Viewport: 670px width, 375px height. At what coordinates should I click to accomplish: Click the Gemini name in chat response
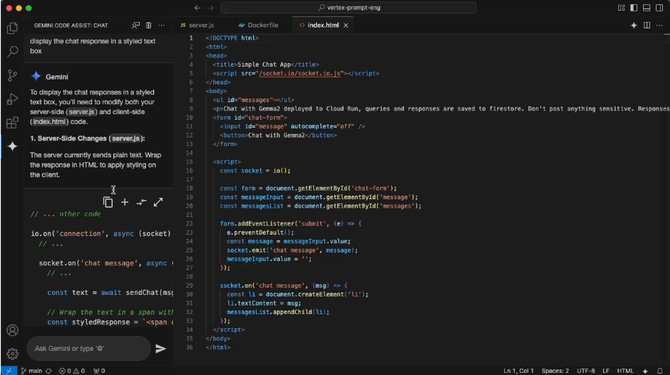coord(57,77)
